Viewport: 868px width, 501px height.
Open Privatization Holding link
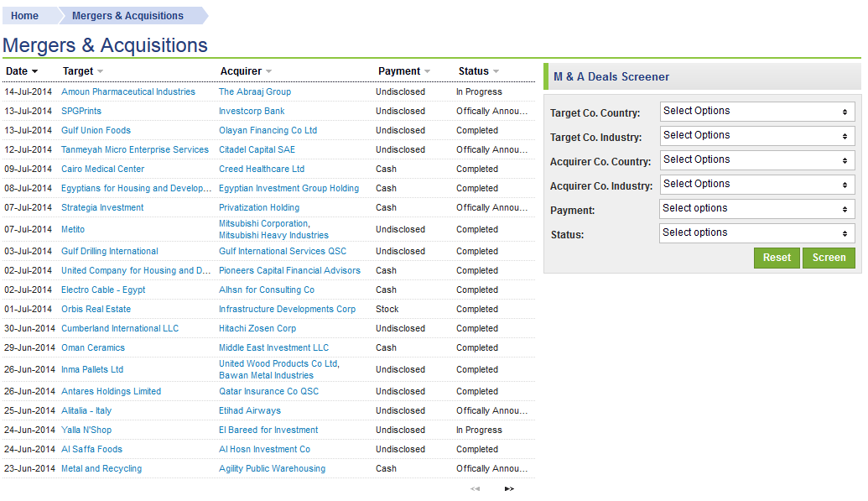258,208
